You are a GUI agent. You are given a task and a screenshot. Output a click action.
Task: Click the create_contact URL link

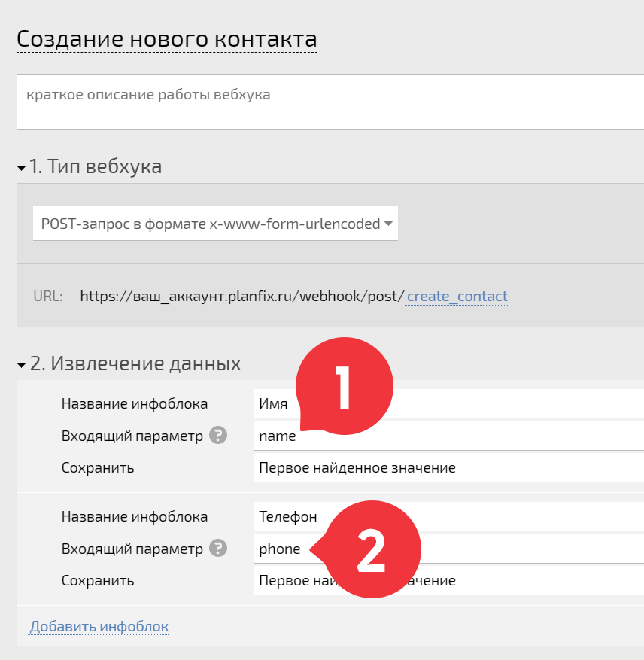coord(457,297)
